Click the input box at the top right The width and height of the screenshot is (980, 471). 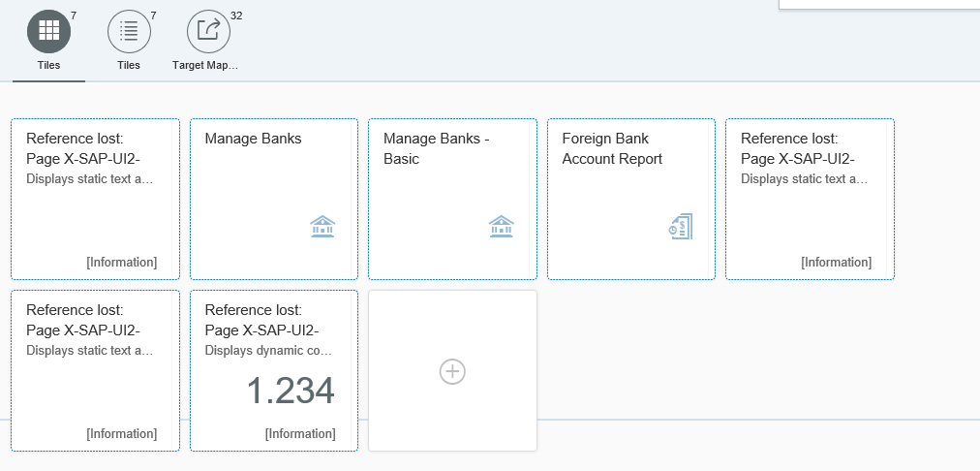click(879, 5)
